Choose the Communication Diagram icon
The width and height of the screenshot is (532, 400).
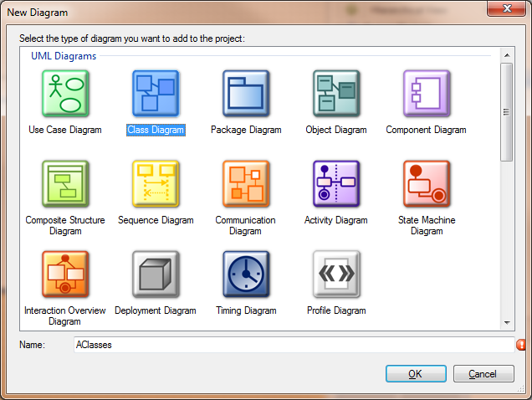(246, 184)
